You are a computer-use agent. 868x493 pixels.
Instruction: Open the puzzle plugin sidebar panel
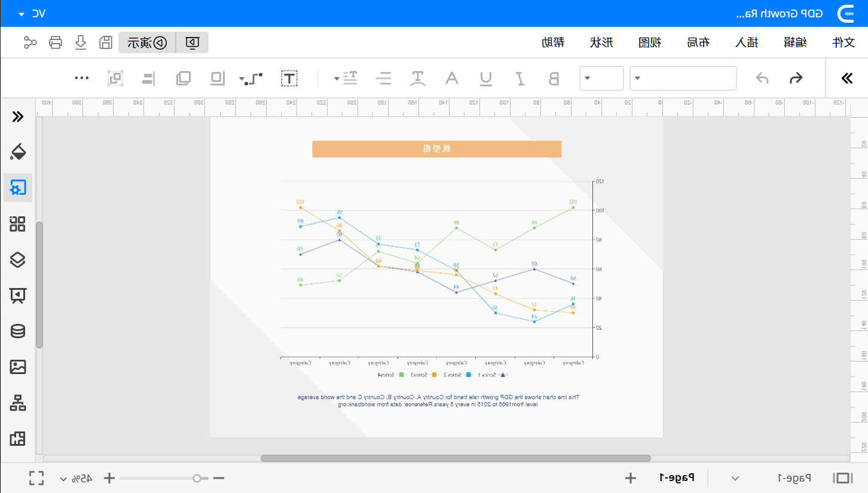[18, 439]
